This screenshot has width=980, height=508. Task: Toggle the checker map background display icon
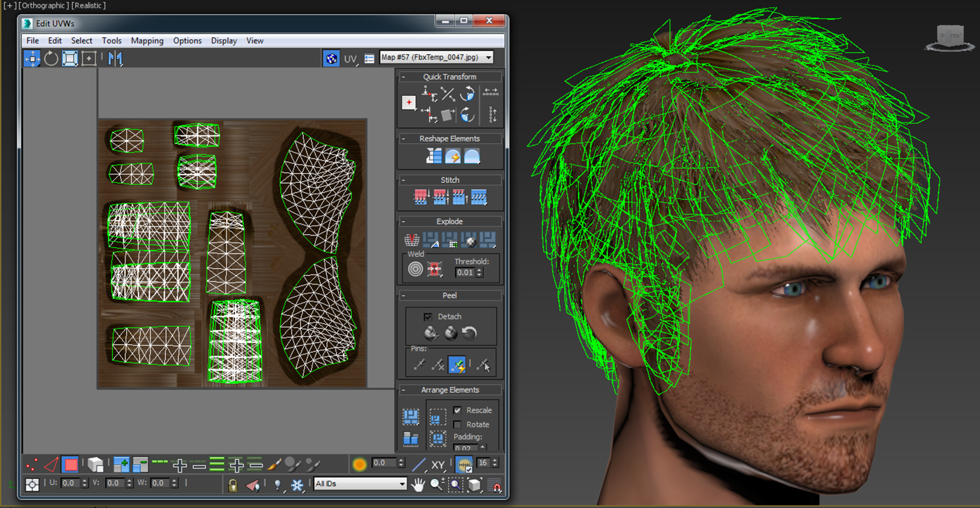pos(332,59)
